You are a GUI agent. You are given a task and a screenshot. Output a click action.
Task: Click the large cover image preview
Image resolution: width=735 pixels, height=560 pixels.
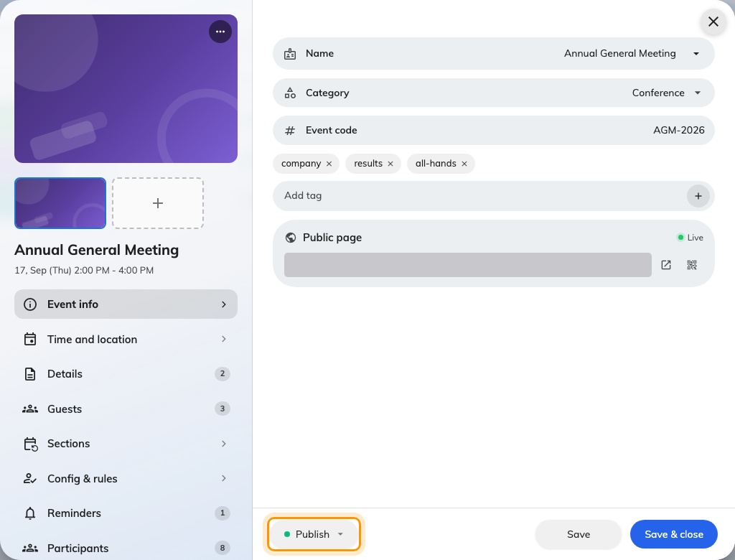[x=126, y=88]
